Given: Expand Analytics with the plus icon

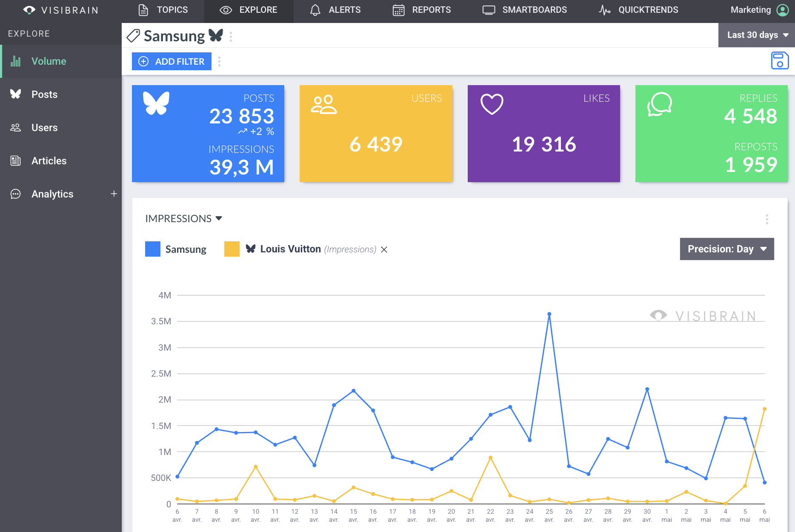Looking at the screenshot, I should [x=114, y=194].
